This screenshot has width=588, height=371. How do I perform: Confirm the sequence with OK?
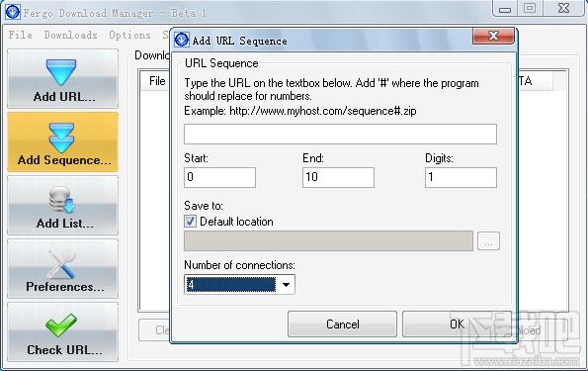[457, 325]
